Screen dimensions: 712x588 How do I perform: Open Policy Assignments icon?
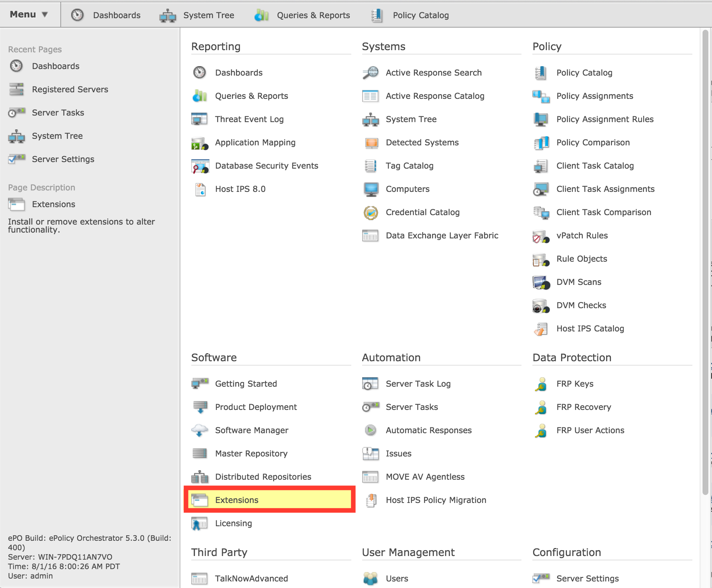pos(541,96)
